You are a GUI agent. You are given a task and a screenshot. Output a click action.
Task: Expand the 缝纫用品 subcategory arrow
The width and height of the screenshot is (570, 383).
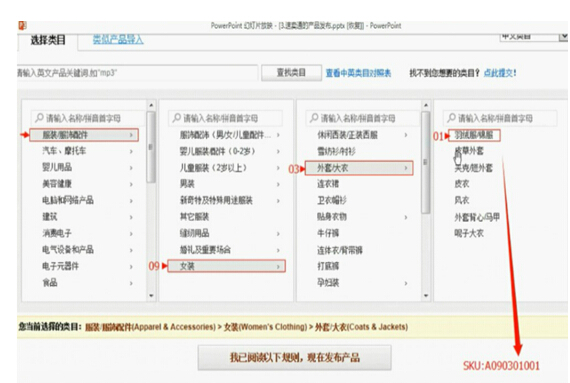(x=278, y=234)
